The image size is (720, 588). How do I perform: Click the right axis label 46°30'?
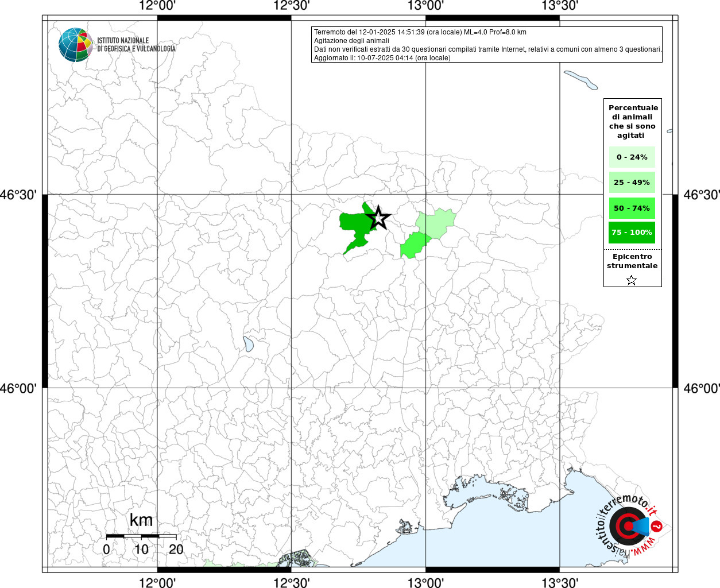click(701, 195)
